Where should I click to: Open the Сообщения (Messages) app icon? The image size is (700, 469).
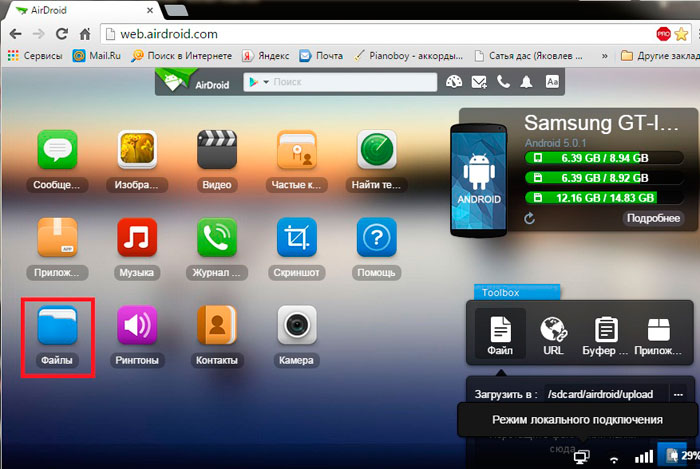click(57, 149)
